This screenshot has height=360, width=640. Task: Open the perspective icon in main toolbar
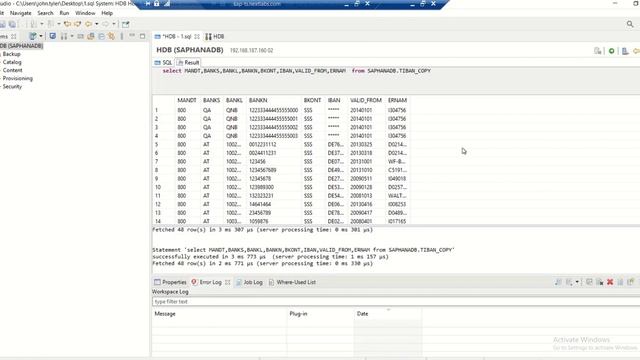(125, 24)
